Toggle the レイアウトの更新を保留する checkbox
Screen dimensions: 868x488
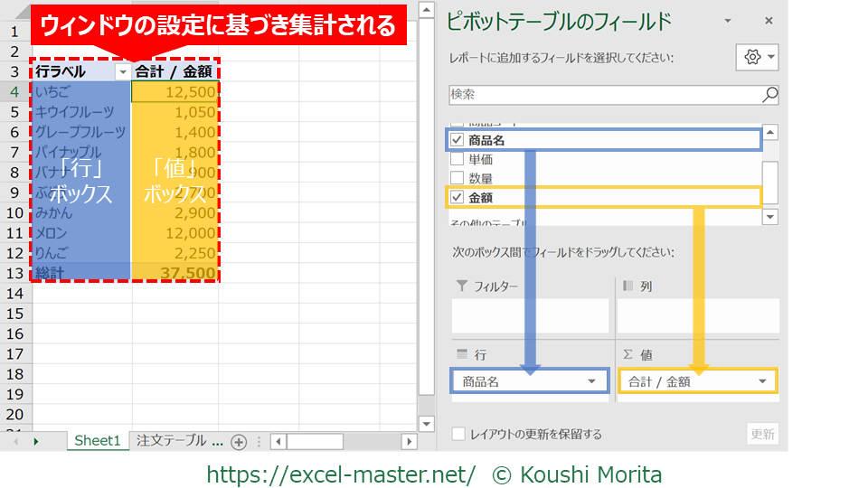[x=459, y=434]
